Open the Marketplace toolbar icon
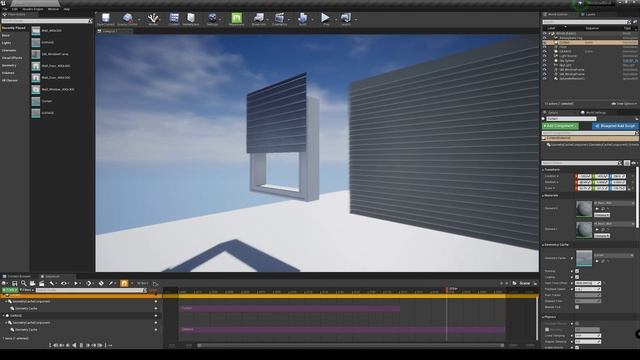The height and width of the screenshot is (360, 640). point(191,19)
